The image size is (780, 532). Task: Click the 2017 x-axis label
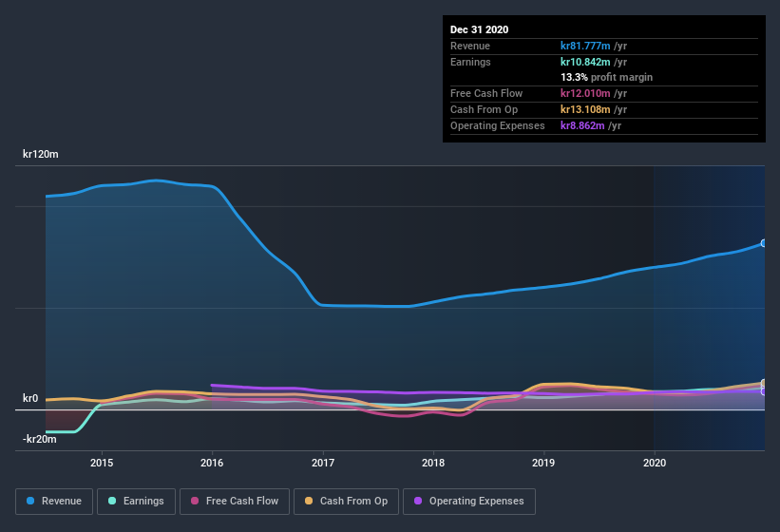coord(323,463)
